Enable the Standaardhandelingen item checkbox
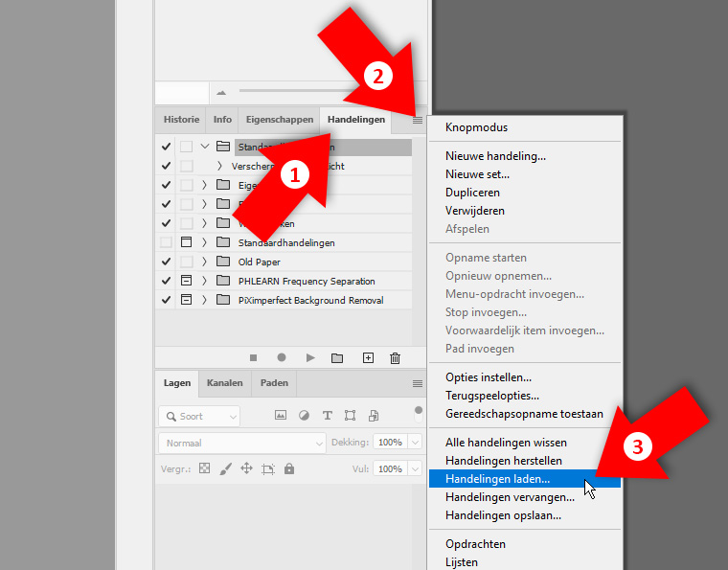The image size is (728, 570). pyautogui.click(x=167, y=242)
